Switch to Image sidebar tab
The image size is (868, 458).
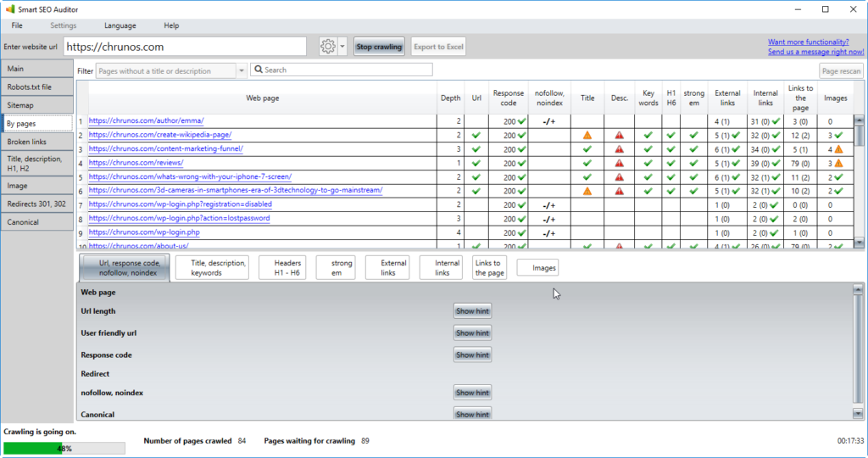click(36, 186)
